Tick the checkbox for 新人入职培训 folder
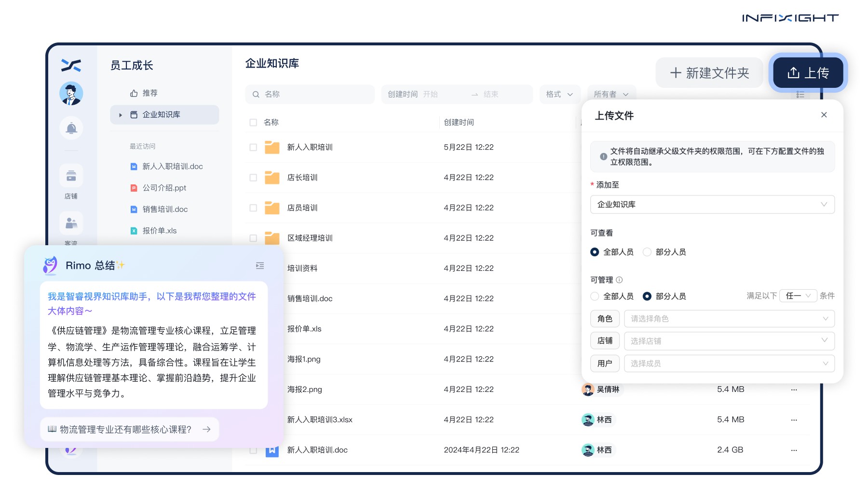868x502 pixels. pos(253,147)
